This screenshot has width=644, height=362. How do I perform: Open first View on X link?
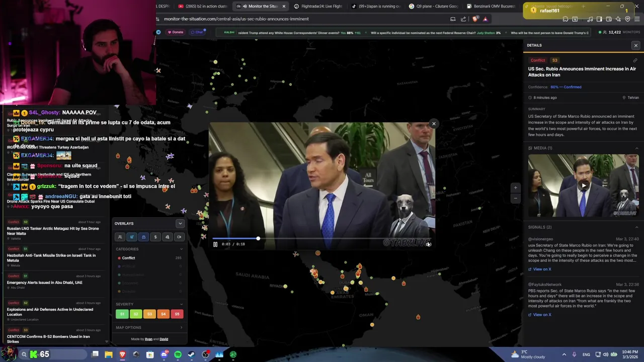539,269
